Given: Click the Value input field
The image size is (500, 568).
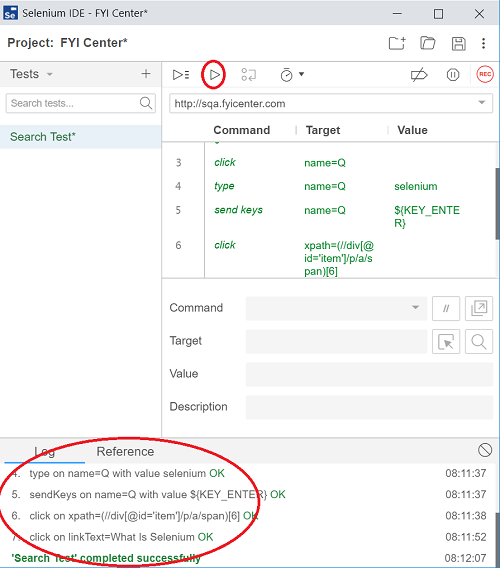Looking at the screenshot, I should click(369, 374).
